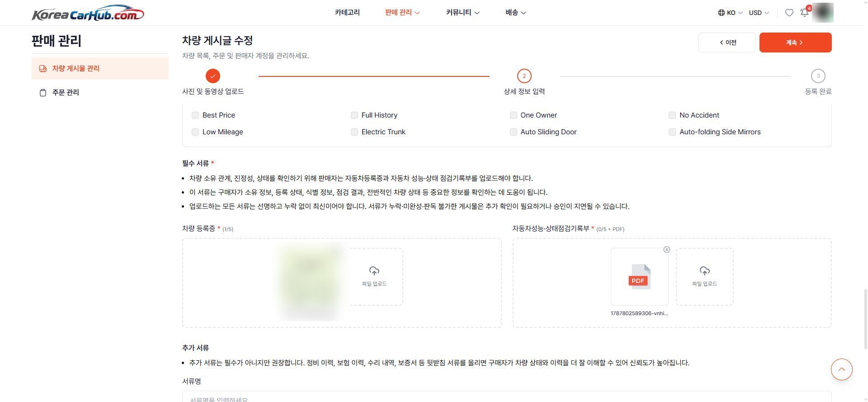This screenshot has width=868, height=402.
Task: Check the One Owner option
Action: click(514, 115)
